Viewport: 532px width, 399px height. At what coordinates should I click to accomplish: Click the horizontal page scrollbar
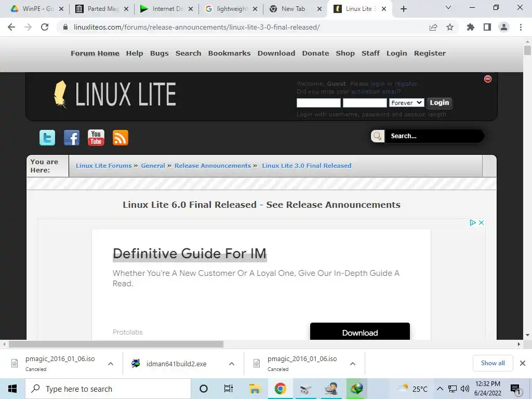click(116, 344)
